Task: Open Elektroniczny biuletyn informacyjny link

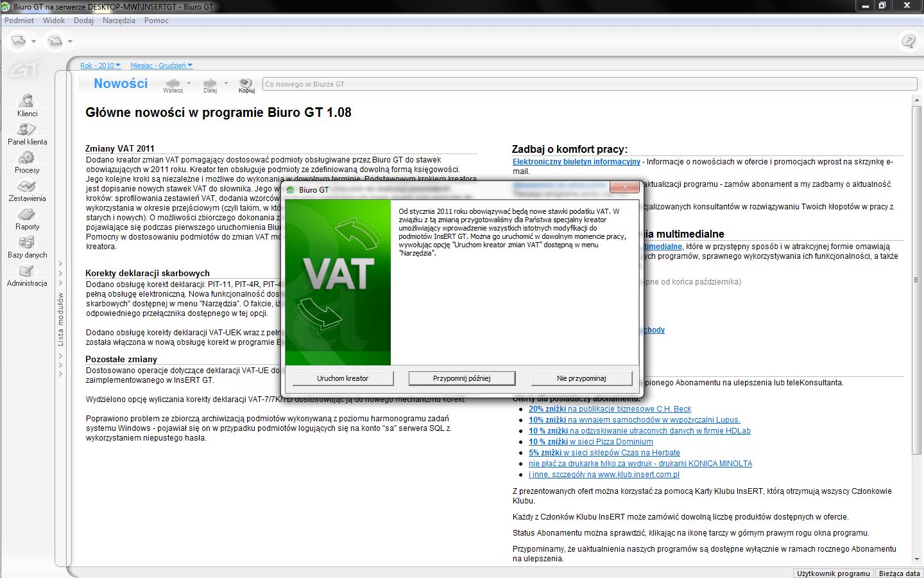Action: pyautogui.click(x=576, y=162)
